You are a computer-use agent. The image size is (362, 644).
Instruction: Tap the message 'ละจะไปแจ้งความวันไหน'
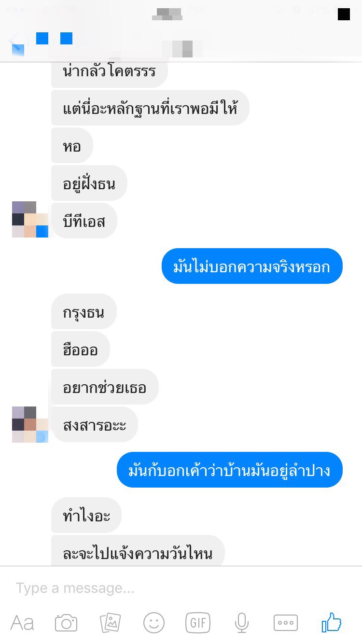138,550
